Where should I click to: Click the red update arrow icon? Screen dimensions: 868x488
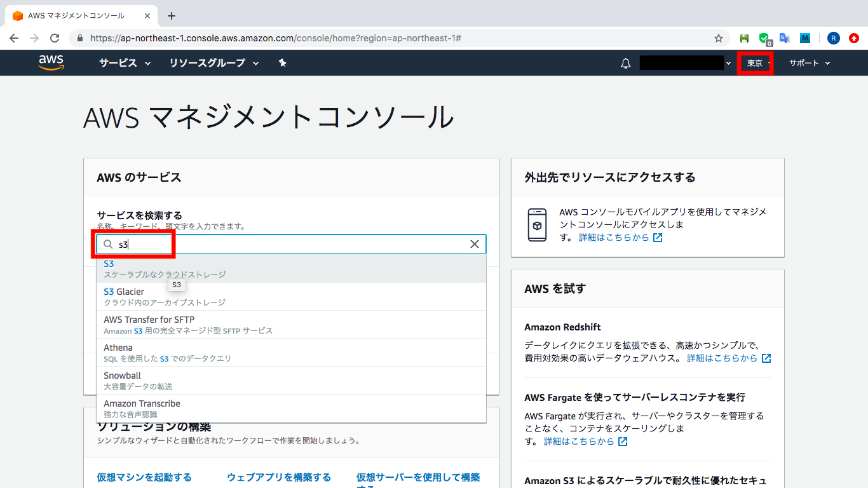point(854,38)
